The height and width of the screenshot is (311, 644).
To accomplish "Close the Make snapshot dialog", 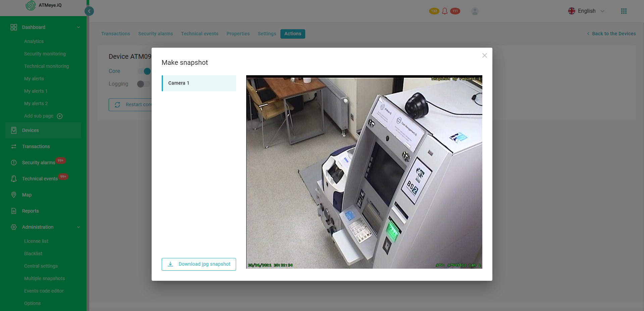I will pos(484,55).
